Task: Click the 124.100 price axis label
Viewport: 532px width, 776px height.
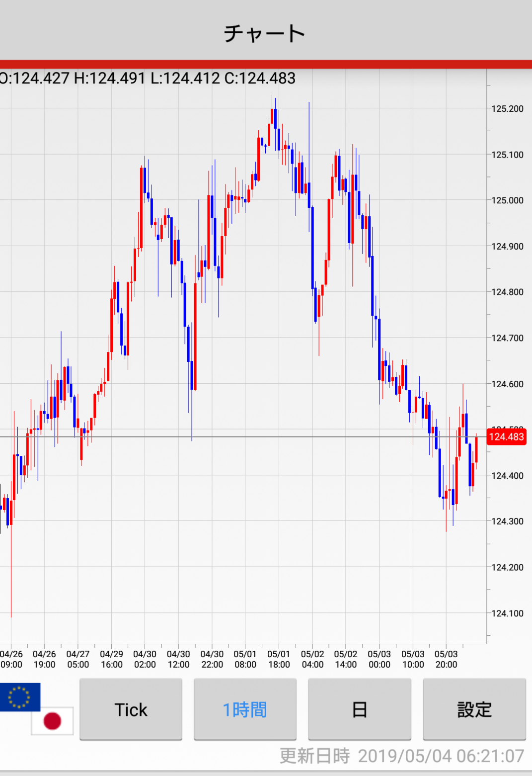Action: tap(507, 613)
